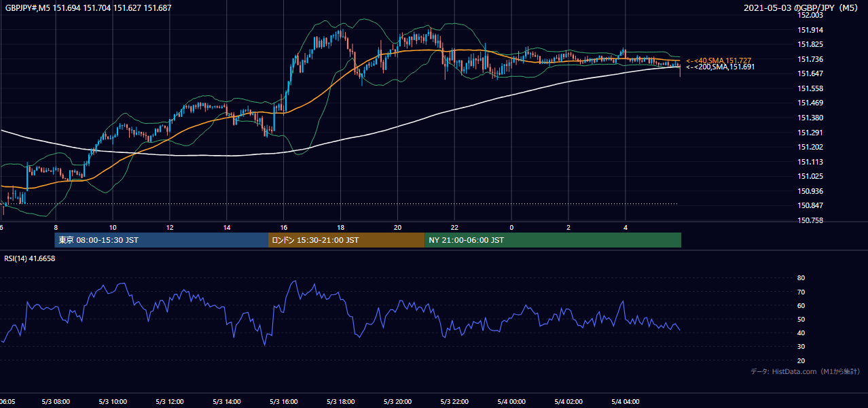868x408 pixels.
Task: Click the 5/4 04:00 date label
Action: point(626,402)
